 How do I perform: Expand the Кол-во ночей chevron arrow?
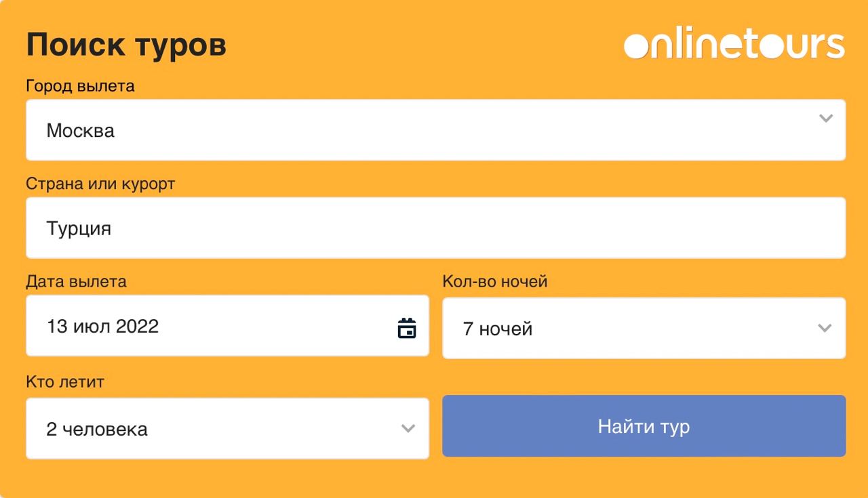pos(825,329)
